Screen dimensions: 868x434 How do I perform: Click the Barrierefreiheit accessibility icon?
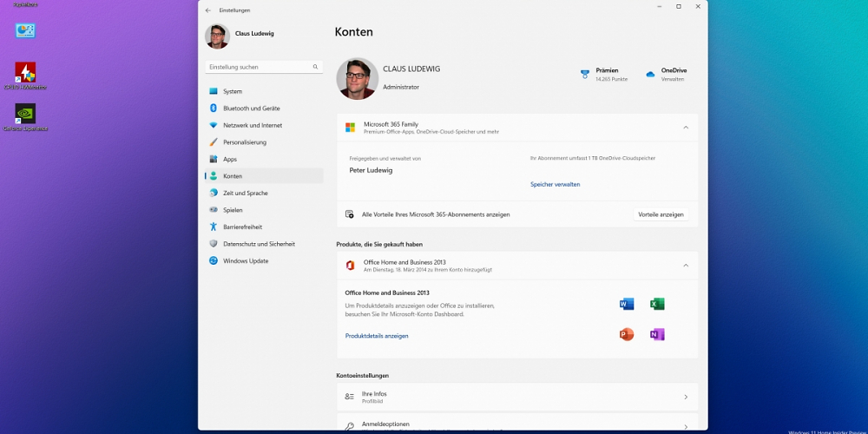[214, 227]
